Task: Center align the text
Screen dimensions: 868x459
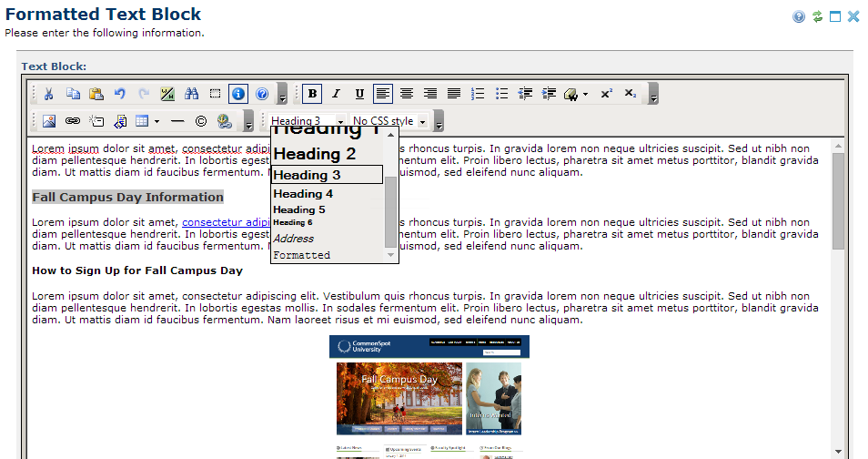Action: (x=407, y=94)
